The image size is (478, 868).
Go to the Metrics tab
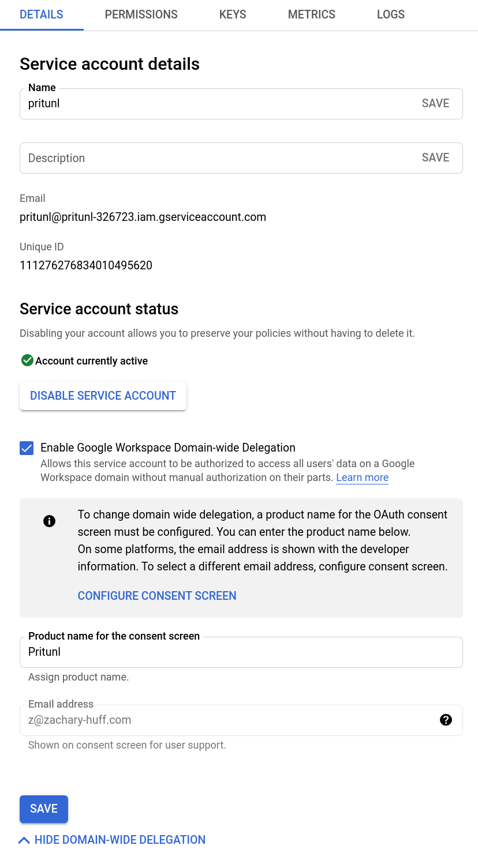coord(312,15)
